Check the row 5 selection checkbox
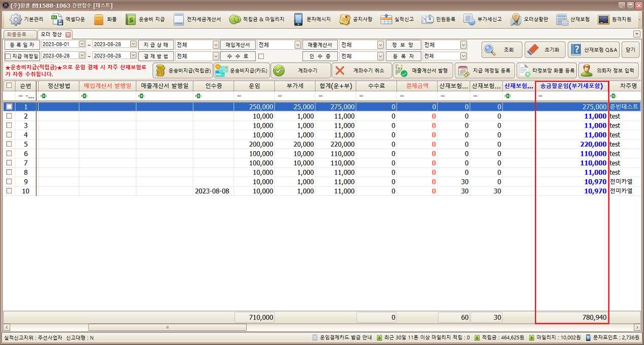The width and height of the screenshot is (644, 345). point(9,144)
